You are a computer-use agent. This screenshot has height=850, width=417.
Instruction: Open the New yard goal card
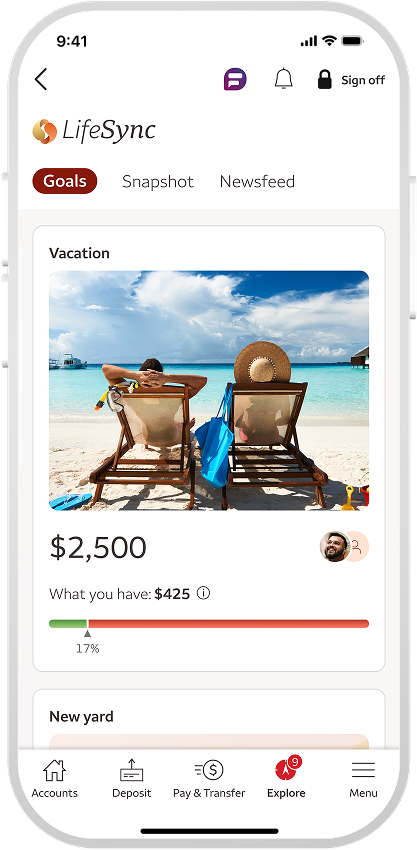click(x=209, y=719)
